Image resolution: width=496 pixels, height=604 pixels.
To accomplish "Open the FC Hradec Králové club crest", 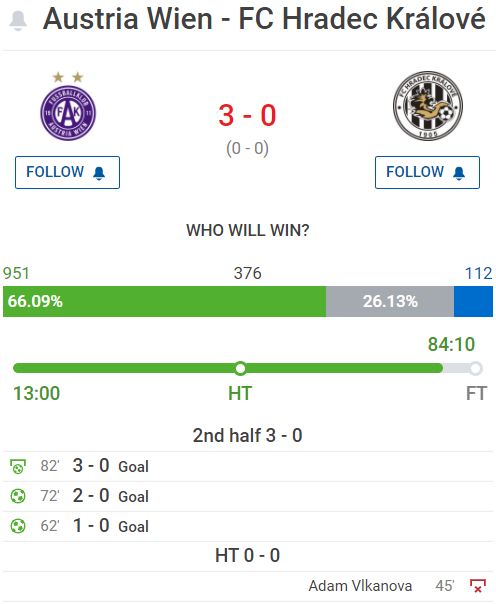I will 428,106.
